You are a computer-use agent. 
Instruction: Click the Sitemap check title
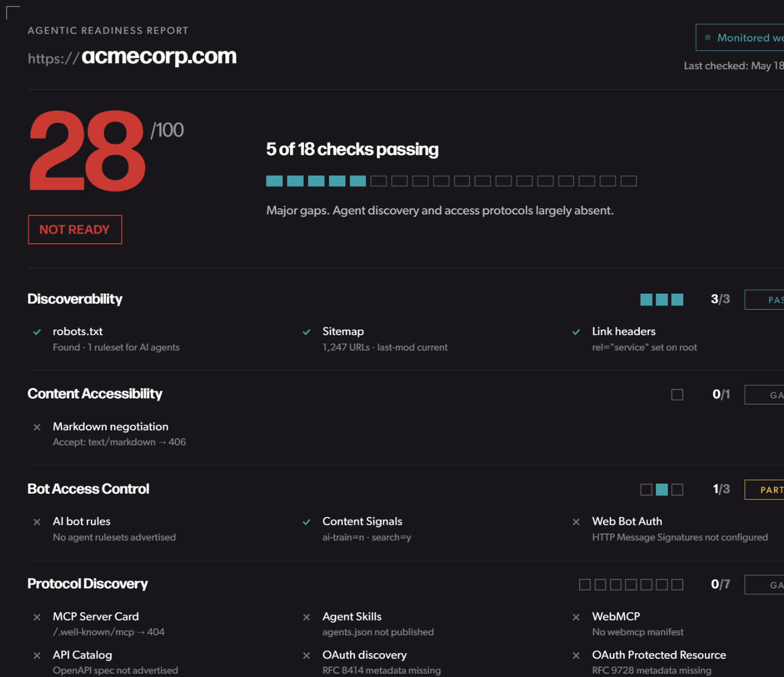coord(343,332)
